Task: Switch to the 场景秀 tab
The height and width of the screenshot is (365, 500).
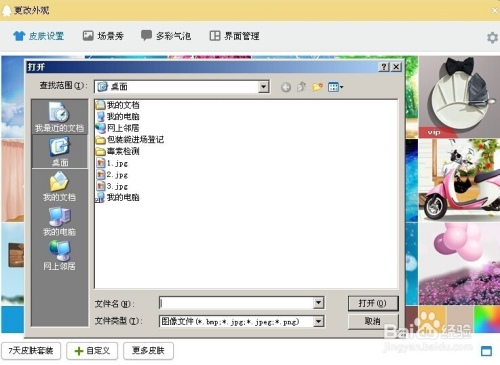Action: 103,36
